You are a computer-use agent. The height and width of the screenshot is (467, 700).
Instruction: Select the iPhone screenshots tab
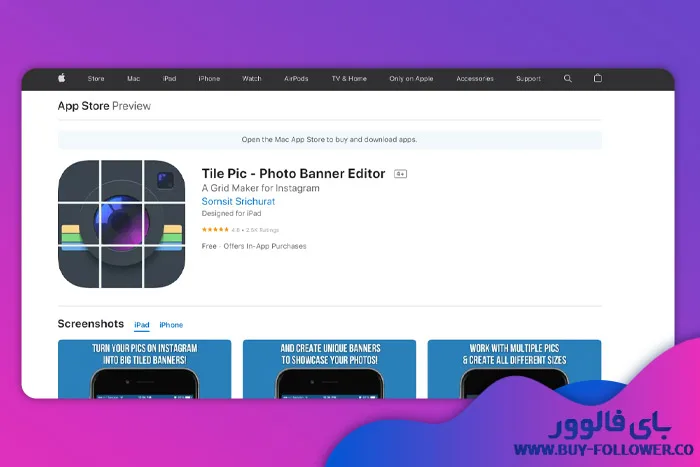171,325
